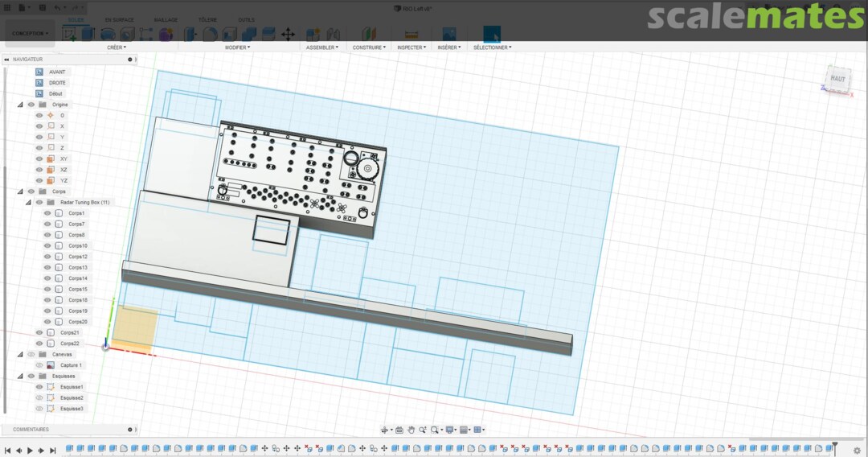This screenshot has height=457, width=868.
Task: Click the timeline Play button
Action: point(30,451)
